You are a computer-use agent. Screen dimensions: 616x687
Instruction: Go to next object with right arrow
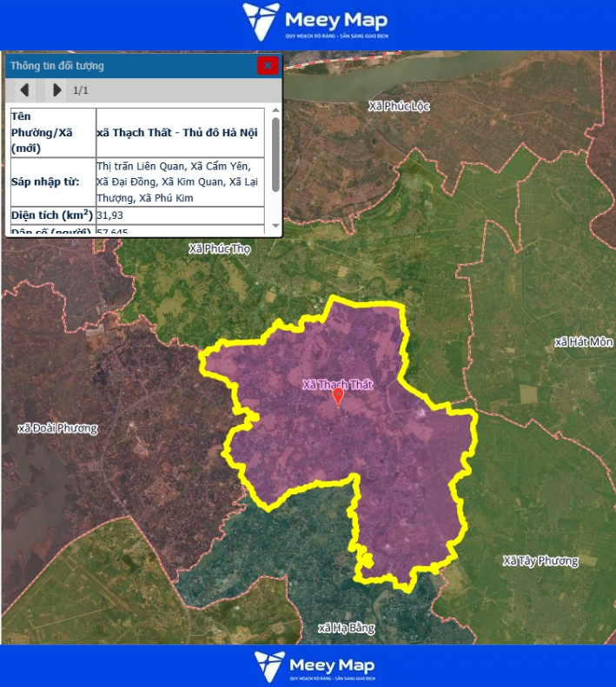pos(56,90)
